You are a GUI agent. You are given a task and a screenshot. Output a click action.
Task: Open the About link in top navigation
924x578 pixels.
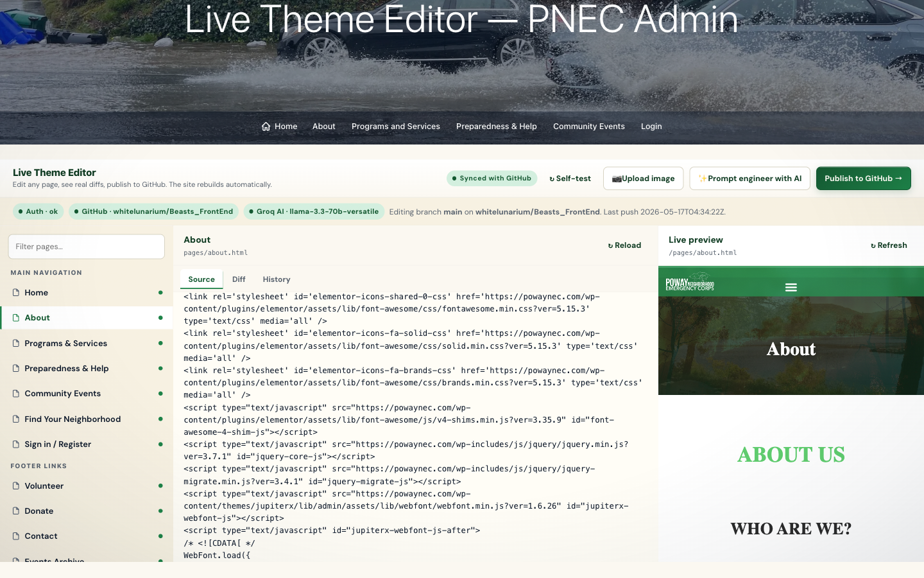323,127
